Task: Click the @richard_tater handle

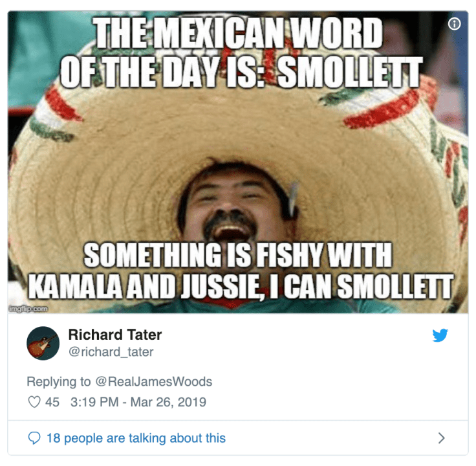Action: tap(111, 351)
